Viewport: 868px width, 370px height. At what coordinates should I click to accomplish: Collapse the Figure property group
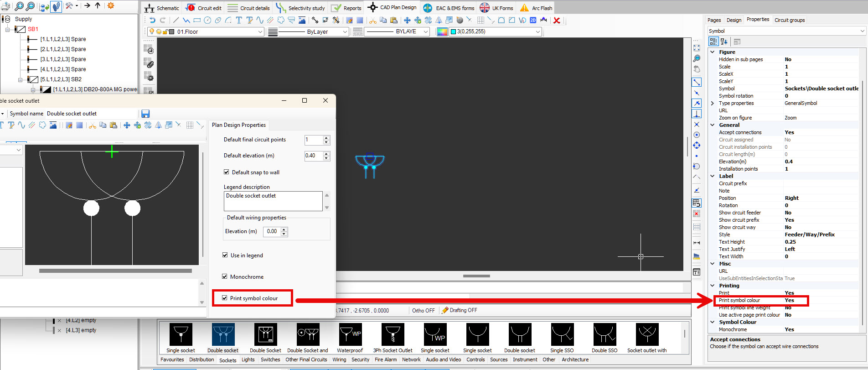713,52
